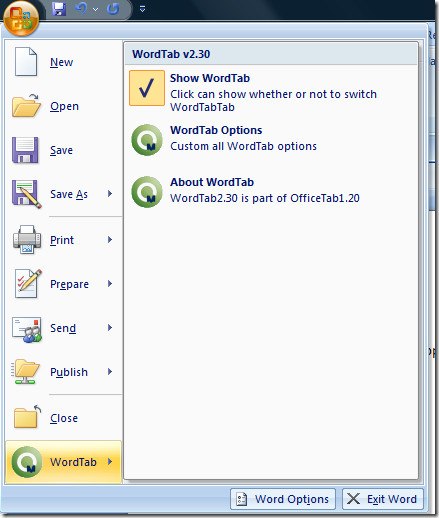Image resolution: width=439 pixels, height=518 pixels.
Task: Click the Publish network folder icon
Action: pyautogui.click(x=25, y=372)
